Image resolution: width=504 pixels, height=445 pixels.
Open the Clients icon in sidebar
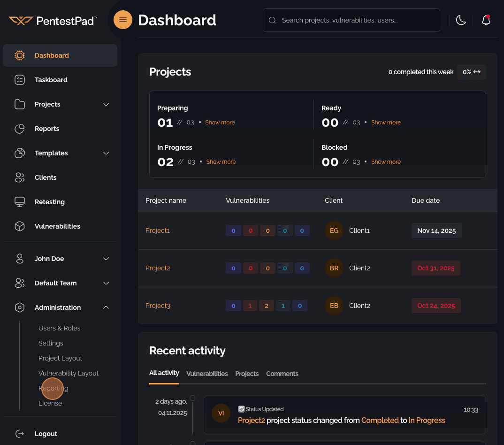point(19,177)
